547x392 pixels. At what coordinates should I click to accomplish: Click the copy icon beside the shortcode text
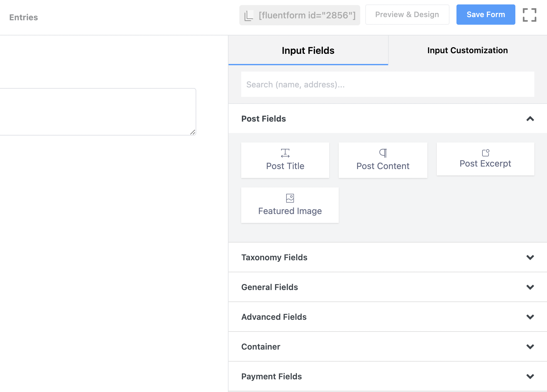click(x=249, y=15)
